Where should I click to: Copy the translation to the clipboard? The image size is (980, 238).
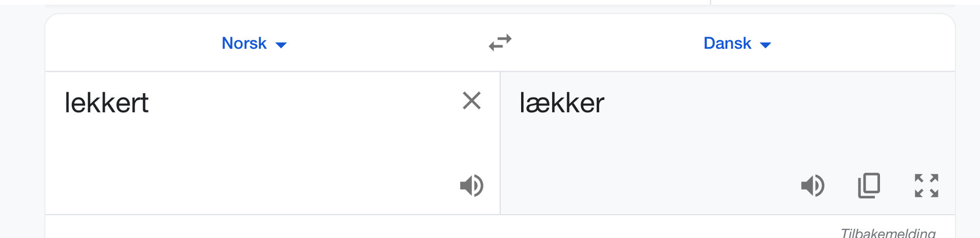(869, 186)
